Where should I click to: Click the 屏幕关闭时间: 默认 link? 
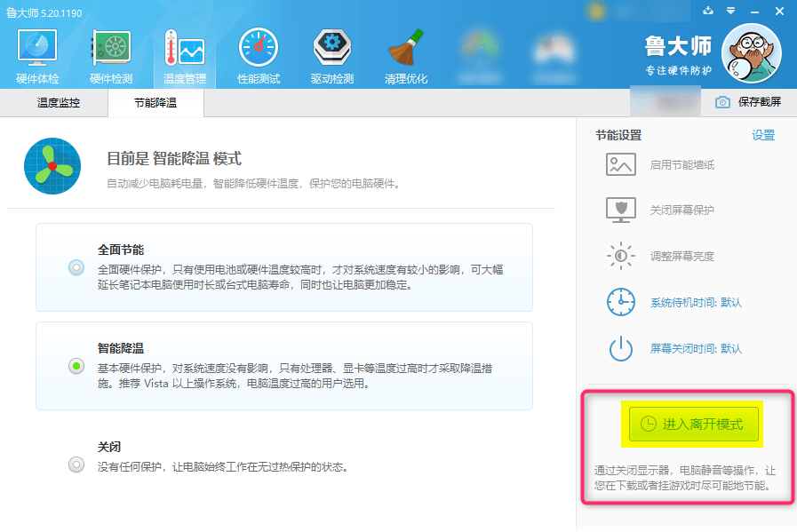[696, 348]
